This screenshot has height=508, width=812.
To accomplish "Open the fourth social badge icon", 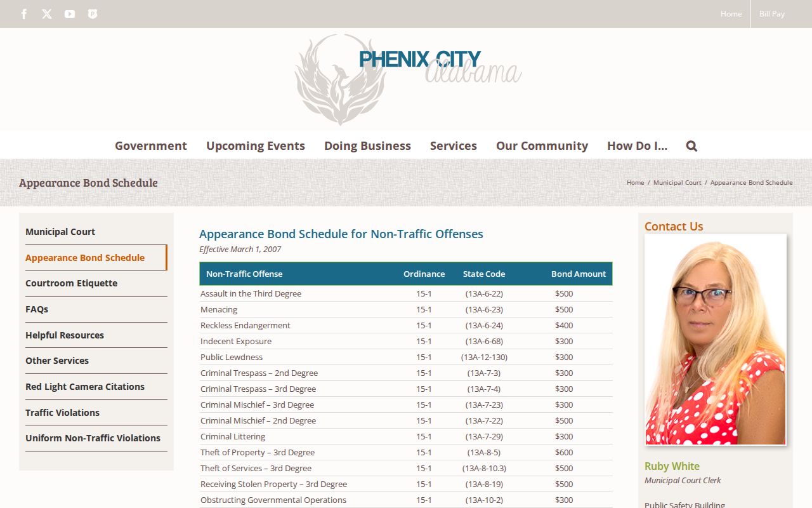I will 93,14.
